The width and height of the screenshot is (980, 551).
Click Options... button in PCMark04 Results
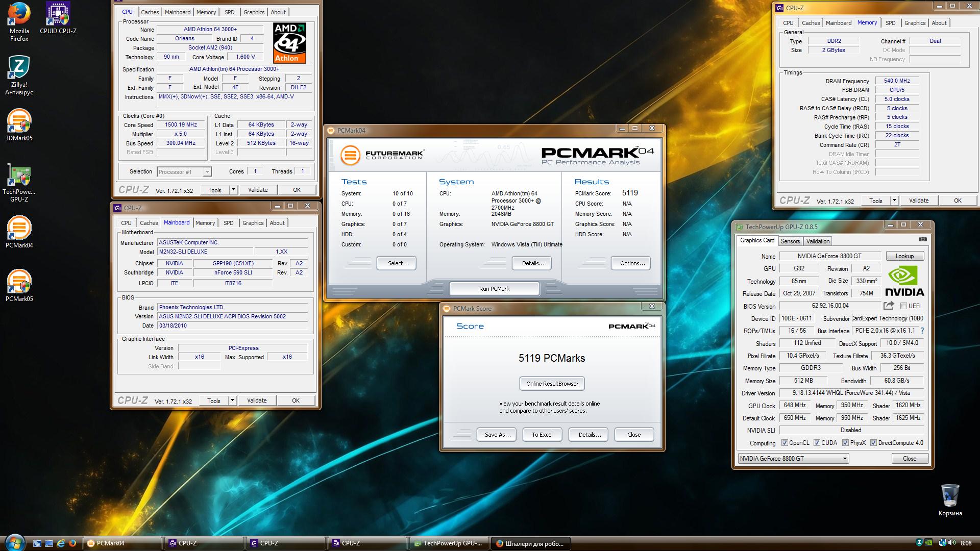pyautogui.click(x=631, y=263)
